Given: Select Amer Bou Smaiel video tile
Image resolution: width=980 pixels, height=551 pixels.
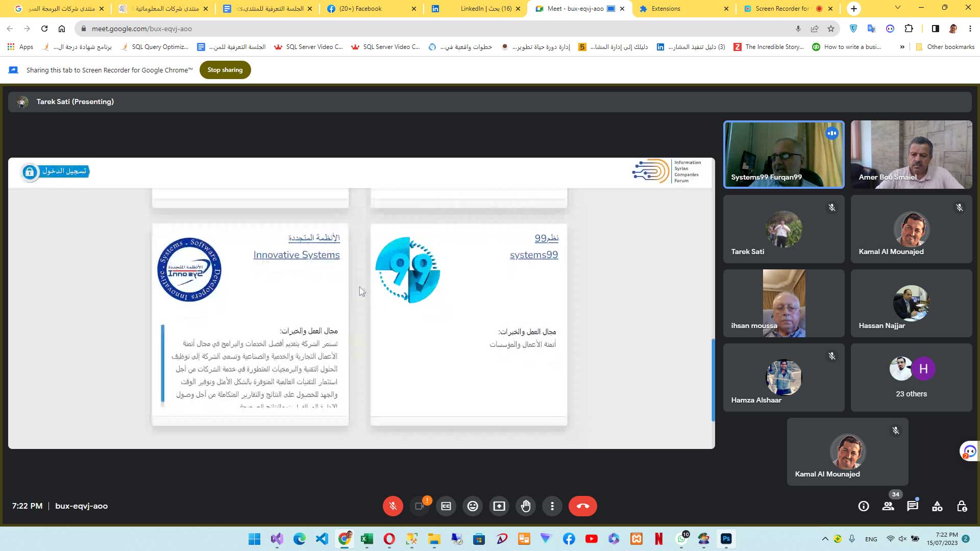Looking at the screenshot, I should pyautogui.click(x=911, y=155).
